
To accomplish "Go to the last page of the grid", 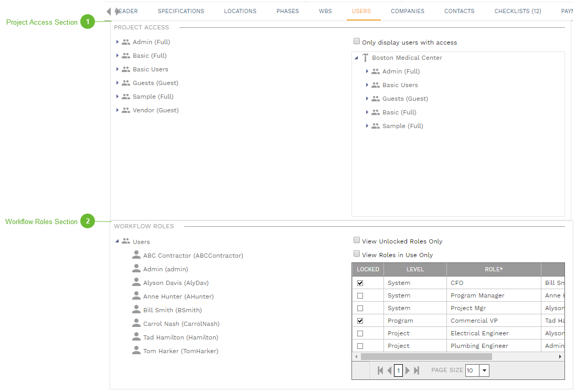I will 417,370.
